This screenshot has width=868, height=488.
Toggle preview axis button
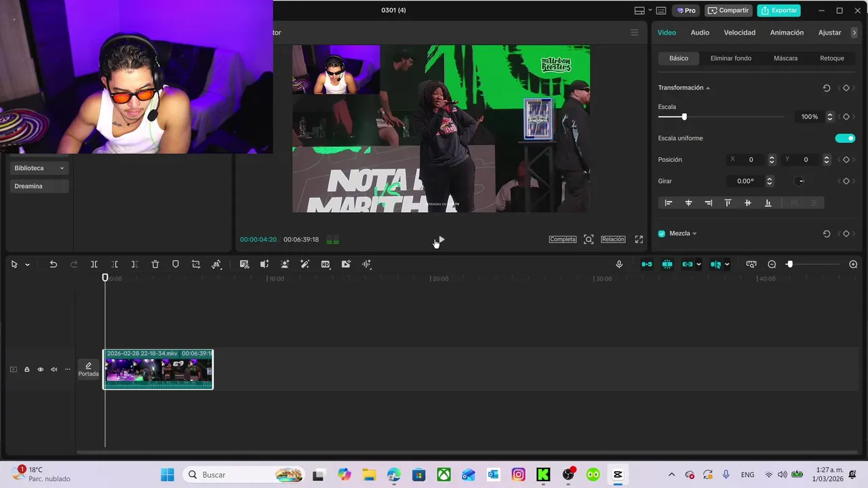pos(715,264)
